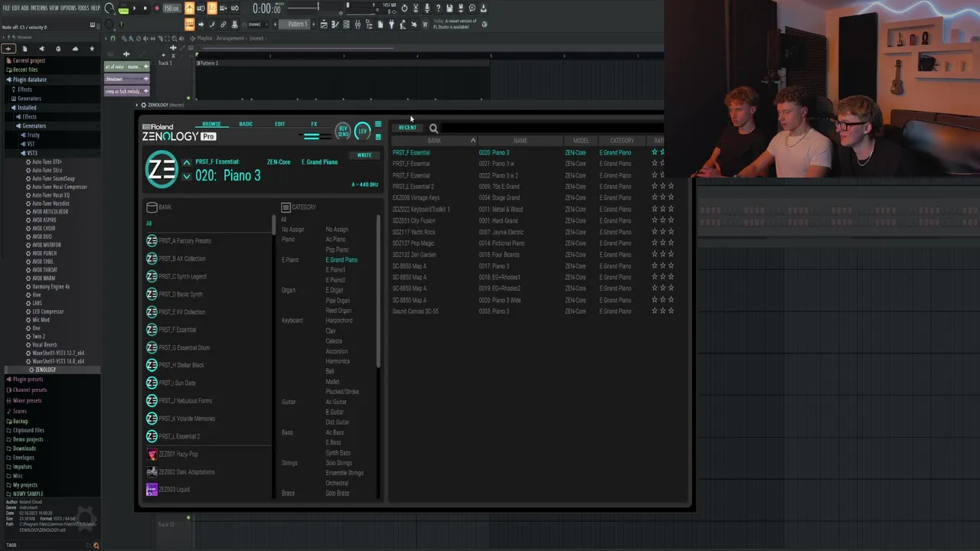Add a new pattern with the plus button
The width and height of the screenshot is (980, 551).
click(314, 24)
